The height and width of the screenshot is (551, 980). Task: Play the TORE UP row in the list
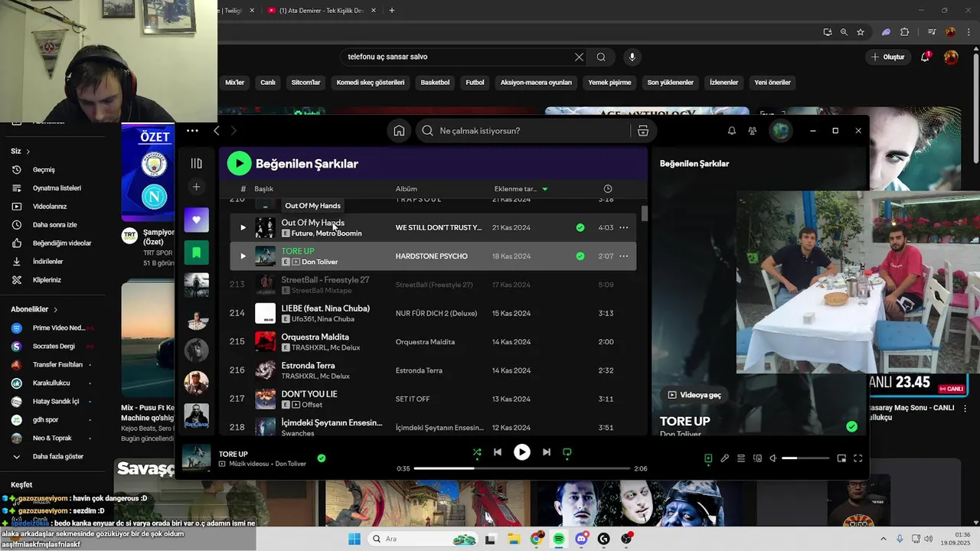click(243, 256)
